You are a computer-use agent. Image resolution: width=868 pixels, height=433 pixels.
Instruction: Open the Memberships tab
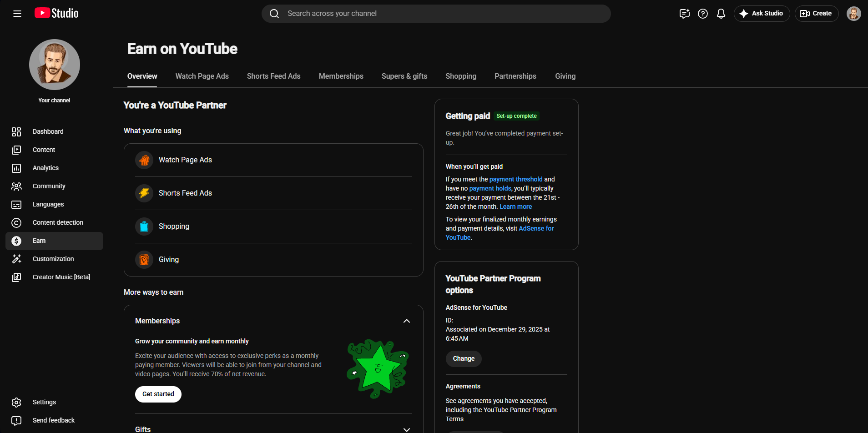[341, 76]
